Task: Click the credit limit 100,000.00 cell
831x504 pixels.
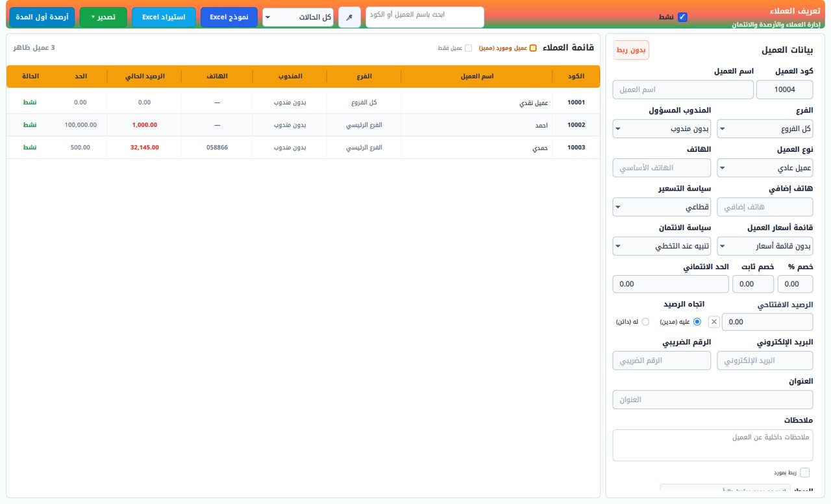Action: (x=81, y=125)
